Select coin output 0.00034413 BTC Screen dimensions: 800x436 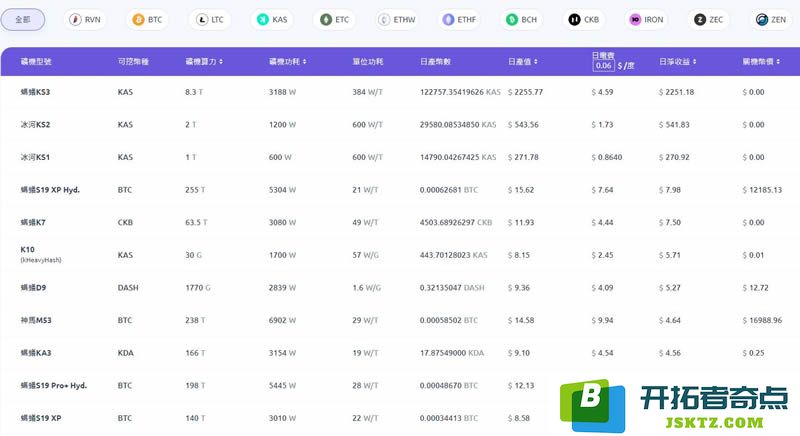449,418
